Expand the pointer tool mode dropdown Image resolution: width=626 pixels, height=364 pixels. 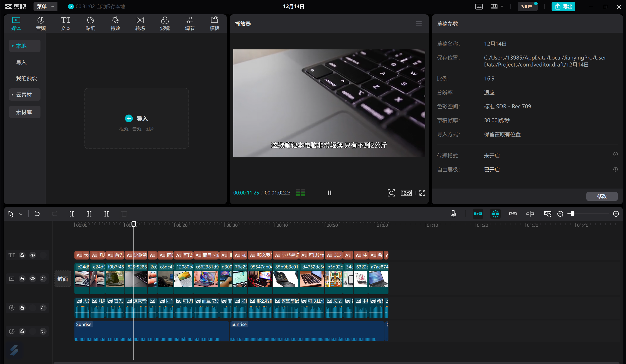tap(21, 214)
